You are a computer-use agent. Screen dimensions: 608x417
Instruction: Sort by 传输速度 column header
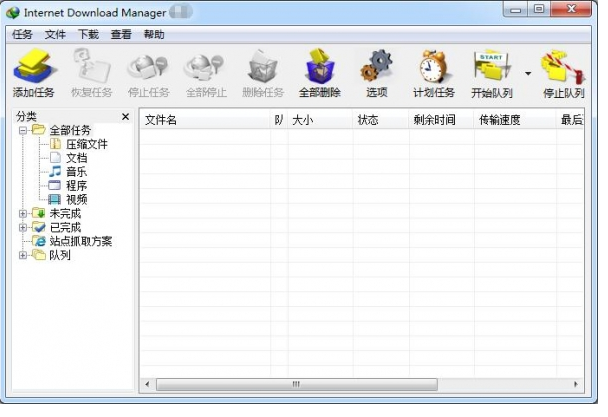[x=515, y=120]
